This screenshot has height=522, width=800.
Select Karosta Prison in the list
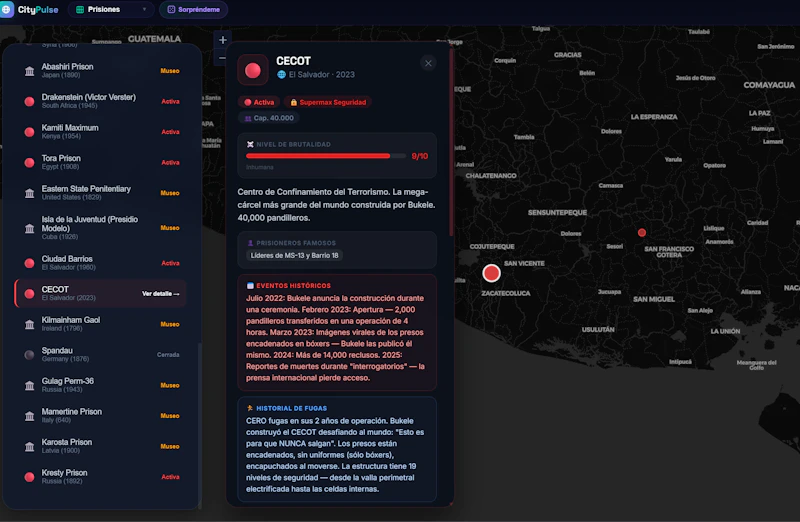101,446
